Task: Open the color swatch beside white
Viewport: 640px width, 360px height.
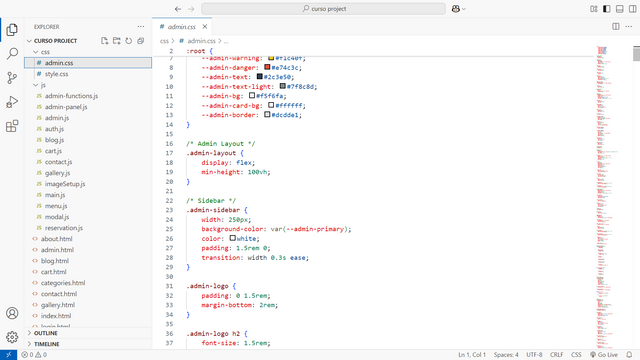Action: click(x=233, y=238)
